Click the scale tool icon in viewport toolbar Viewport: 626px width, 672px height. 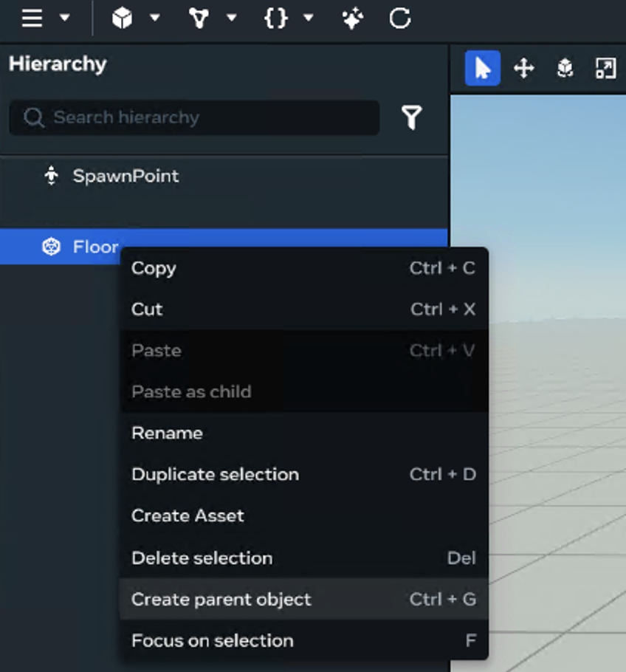[x=605, y=69]
